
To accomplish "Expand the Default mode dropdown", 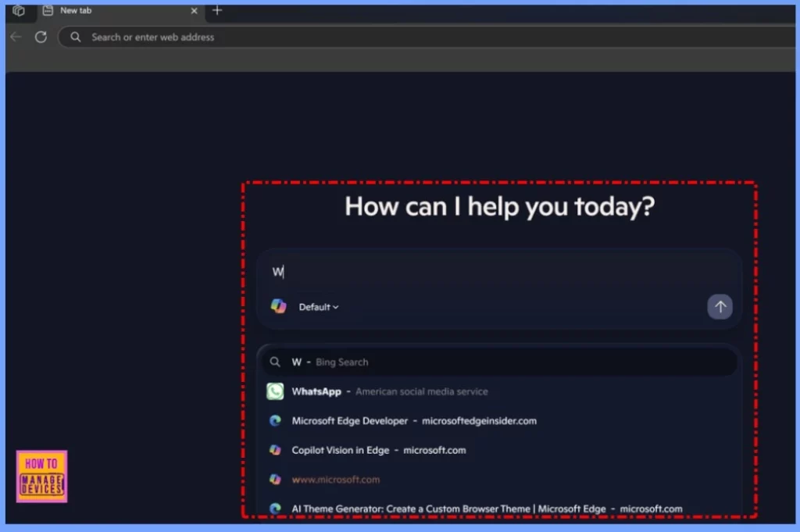I will coord(319,307).
